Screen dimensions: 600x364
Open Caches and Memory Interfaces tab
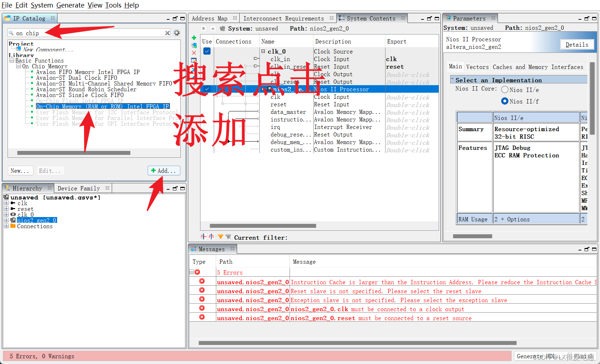(x=538, y=67)
